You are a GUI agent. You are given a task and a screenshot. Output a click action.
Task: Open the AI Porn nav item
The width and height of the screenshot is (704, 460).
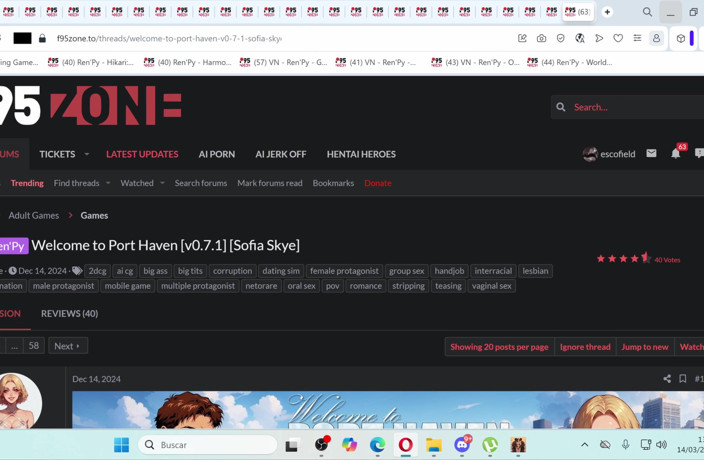click(216, 154)
